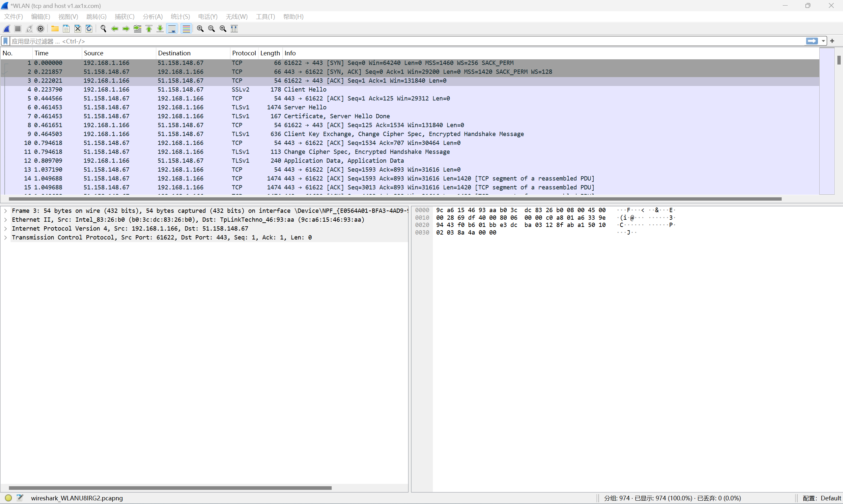
Task: Sort packets by Length column header
Action: [x=270, y=53]
